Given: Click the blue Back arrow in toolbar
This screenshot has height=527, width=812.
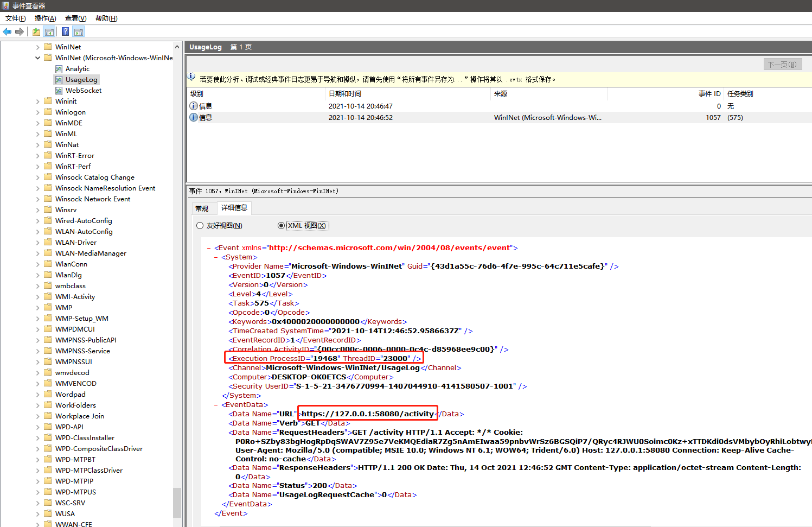Looking at the screenshot, I should (x=7, y=31).
